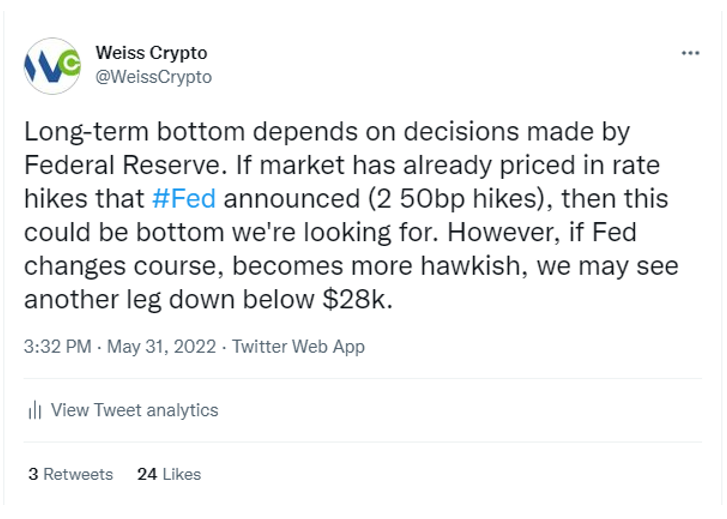
Task: Open the three-dot more options menu
Action: [690, 53]
